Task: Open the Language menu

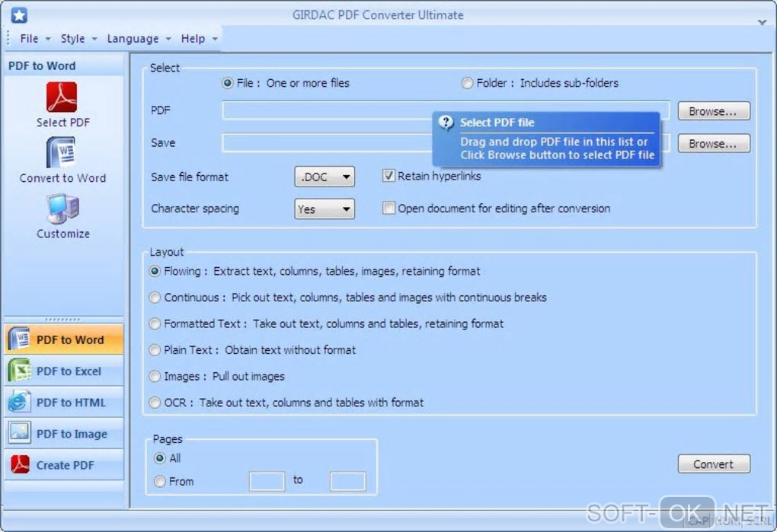Action: [139, 39]
